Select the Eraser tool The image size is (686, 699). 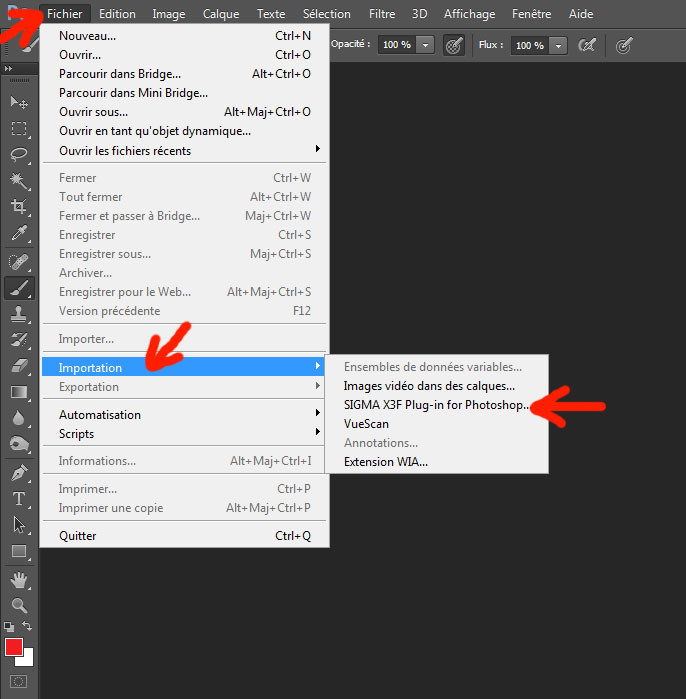pos(19,366)
